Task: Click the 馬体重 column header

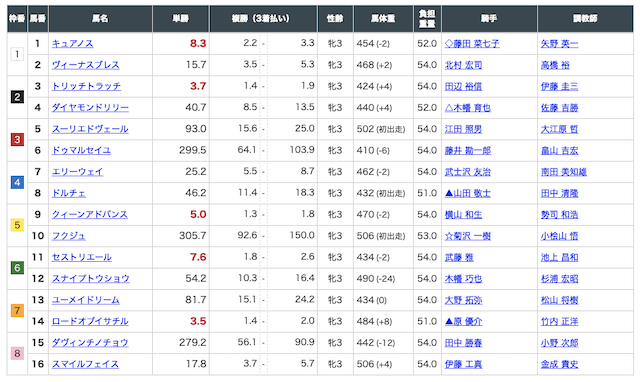Action: pos(383,19)
